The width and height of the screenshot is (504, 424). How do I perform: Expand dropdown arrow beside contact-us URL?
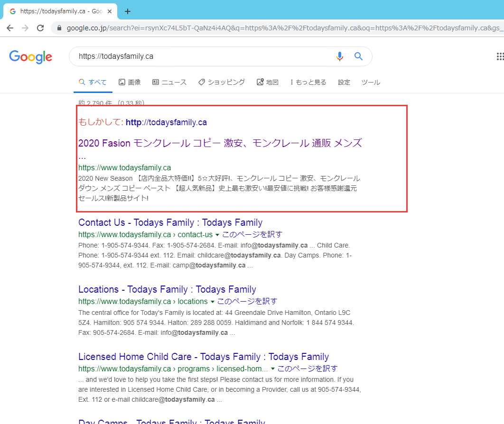tap(217, 235)
